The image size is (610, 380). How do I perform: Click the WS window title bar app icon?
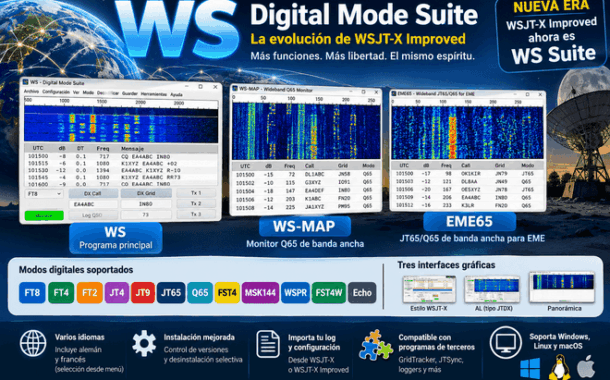click(26, 82)
